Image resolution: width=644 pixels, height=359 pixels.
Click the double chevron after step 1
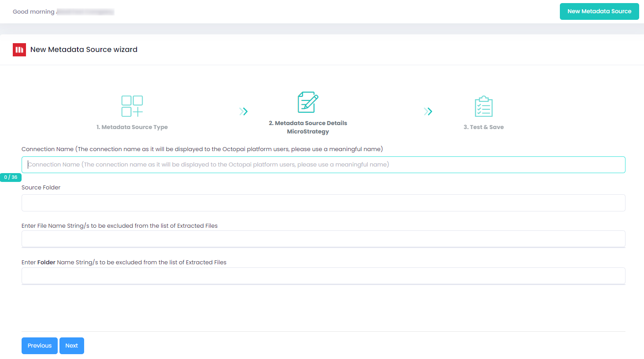(244, 111)
